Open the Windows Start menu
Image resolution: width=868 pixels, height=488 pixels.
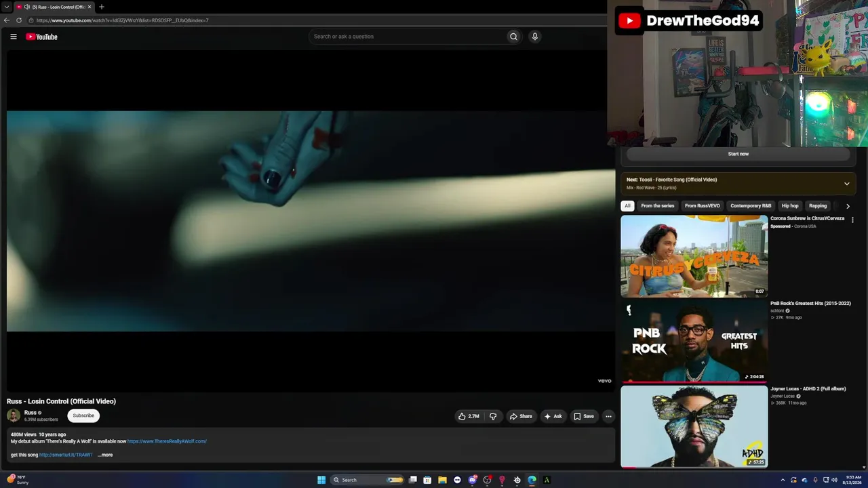(321, 480)
